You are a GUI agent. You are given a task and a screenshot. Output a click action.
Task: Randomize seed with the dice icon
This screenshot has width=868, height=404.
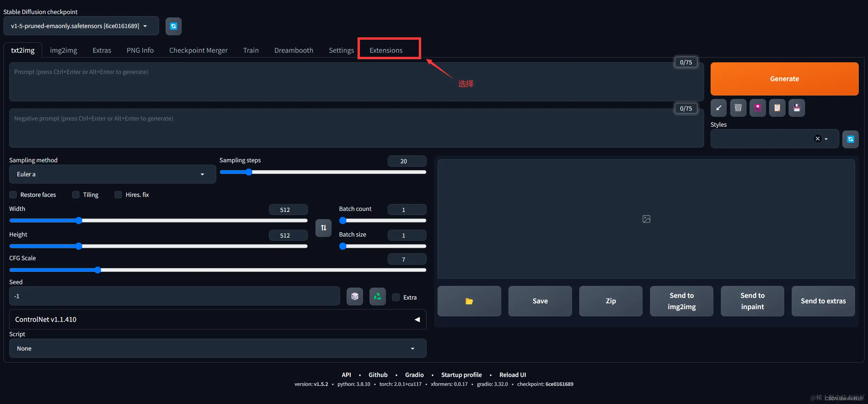[x=354, y=296]
